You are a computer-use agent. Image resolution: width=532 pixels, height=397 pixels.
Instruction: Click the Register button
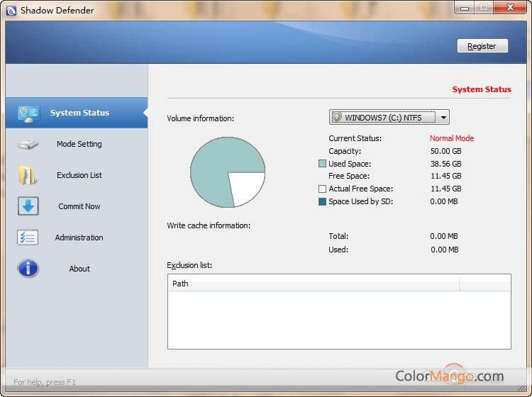point(482,46)
